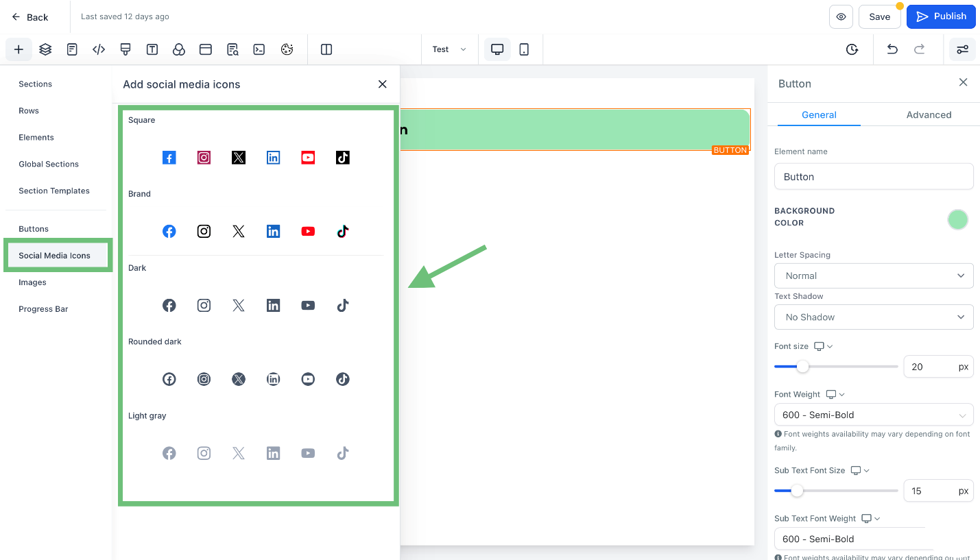Select Rows in the left menu
Screen dimensions: 980x560
[x=29, y=110]
